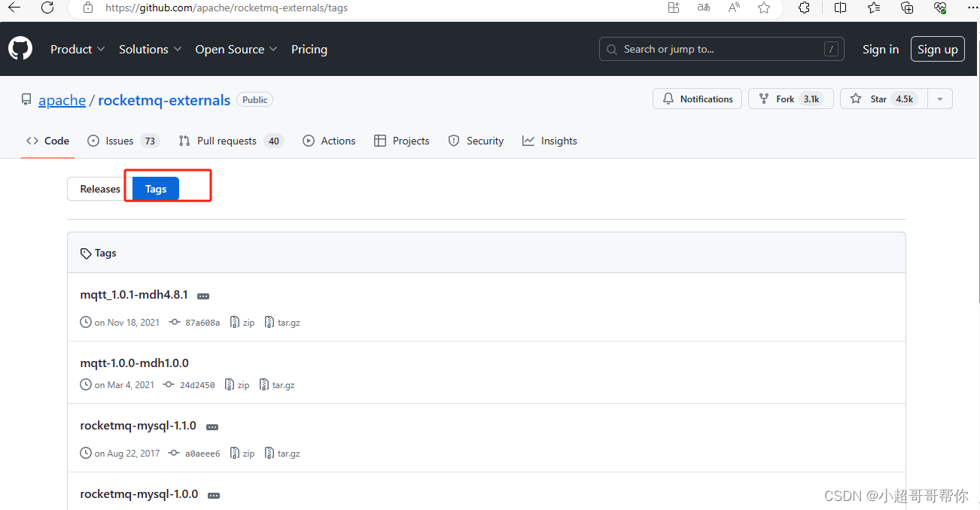The height and width of the screenshot is (510, 980).
Task: Click the slash shortcut key hint
Action: (x=831, y=49)
